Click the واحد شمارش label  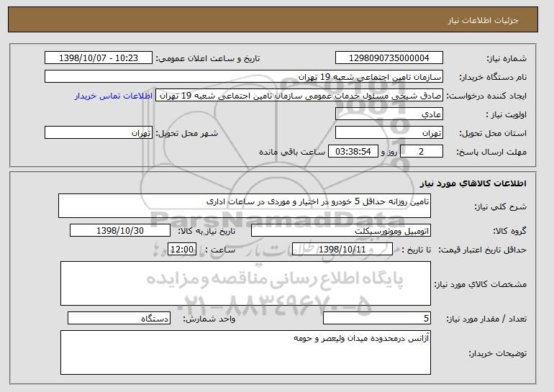pyautogui.click(x=209, y=319)
